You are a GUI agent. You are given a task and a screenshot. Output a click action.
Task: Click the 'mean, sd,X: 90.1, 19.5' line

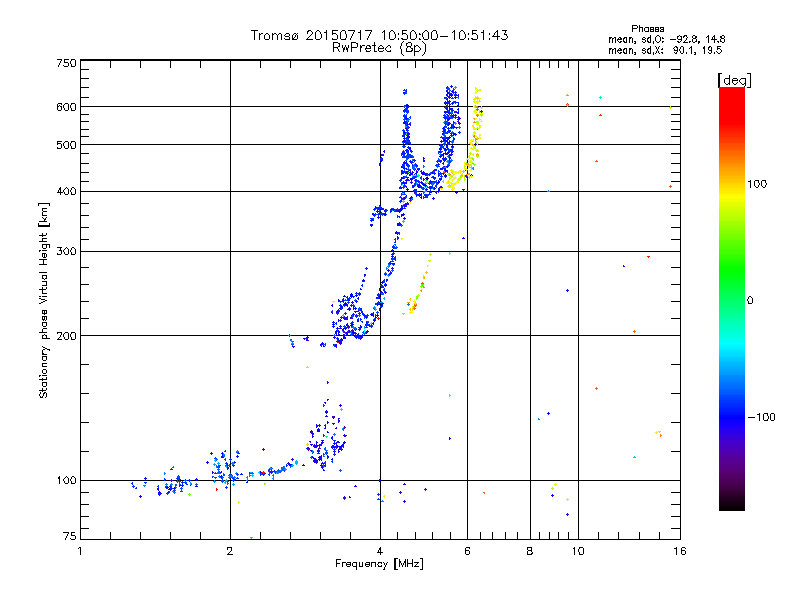665,50
